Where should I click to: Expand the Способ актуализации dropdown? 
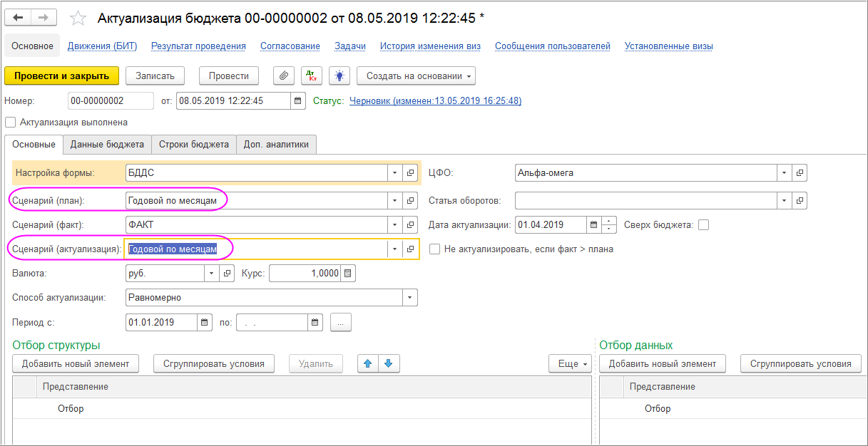pos(410,298)
